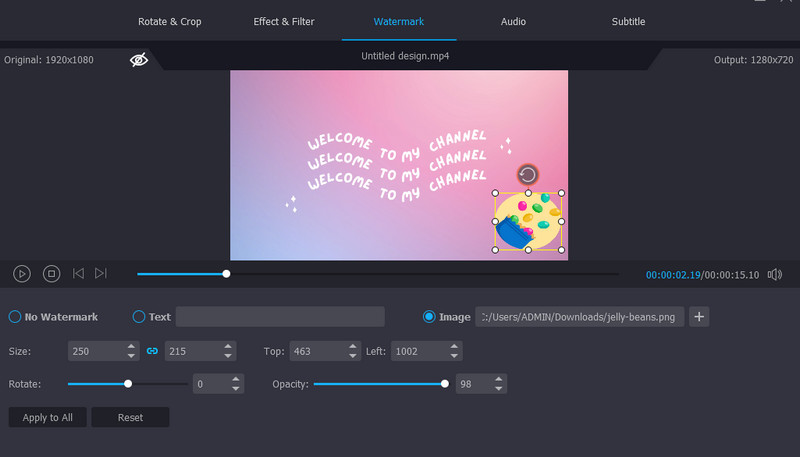
Task: Toggle the size aspect ratio link
Action: coord(153,351)
